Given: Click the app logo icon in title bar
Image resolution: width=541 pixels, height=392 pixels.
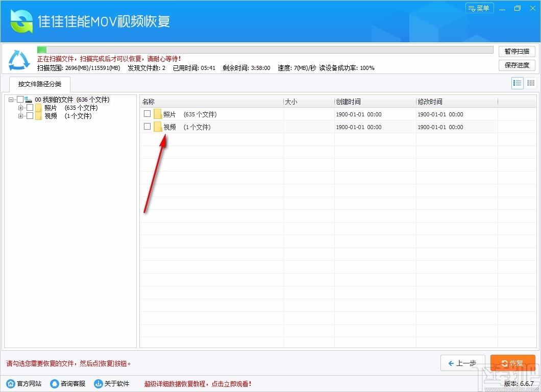Looking at the screenshot, I should (21, 21).
